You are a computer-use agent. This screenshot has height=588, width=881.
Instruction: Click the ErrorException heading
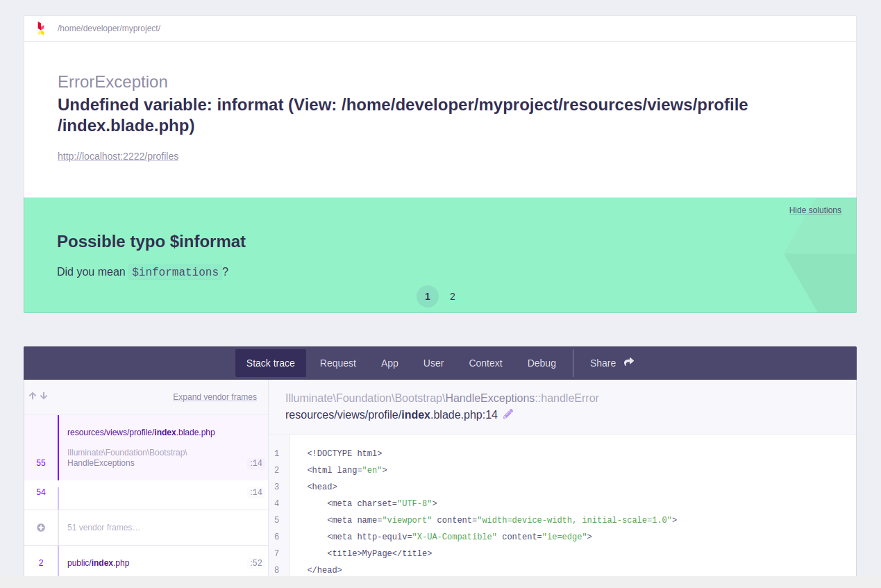[x=112, y=82]
